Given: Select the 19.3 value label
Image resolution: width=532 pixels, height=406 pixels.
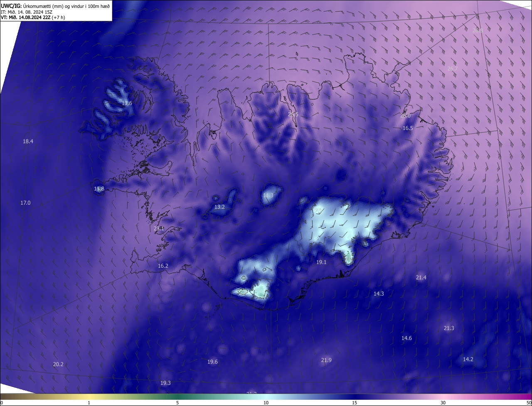Looking at the screenshot, I should [x=165, y=383].
